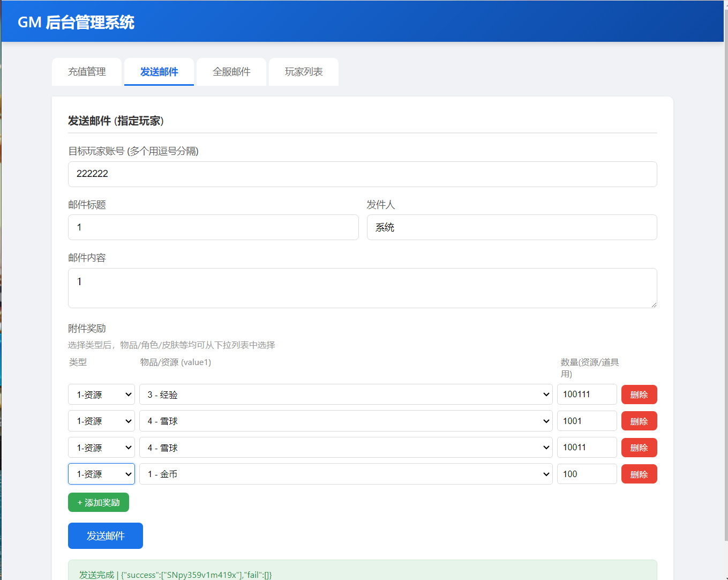728x580 pixels.
Task: Focus the 邮件标题 input field
Action: pyautogui.click(x=213, y=227)
